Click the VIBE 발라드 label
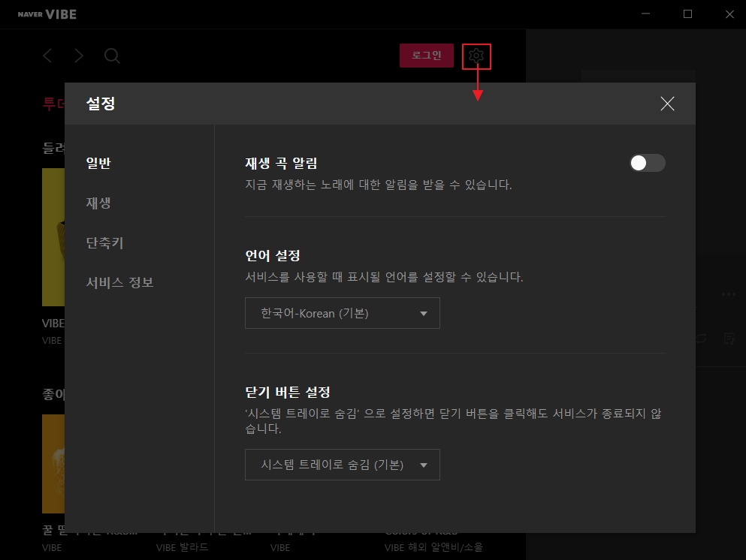The width and height of the screenshot is (746, 560). point(183,548)
